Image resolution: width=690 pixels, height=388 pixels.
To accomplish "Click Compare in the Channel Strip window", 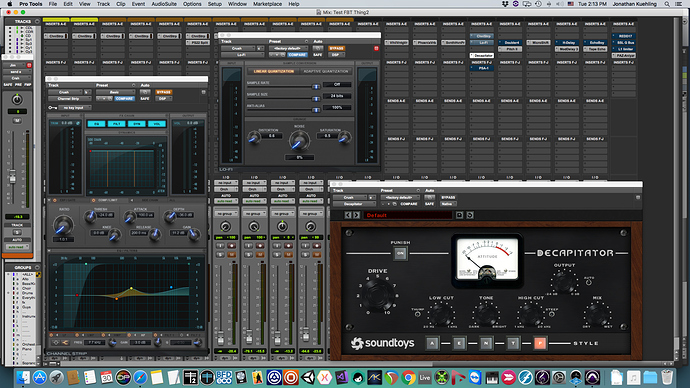I will pyautogui.click(x=125, y=99).
